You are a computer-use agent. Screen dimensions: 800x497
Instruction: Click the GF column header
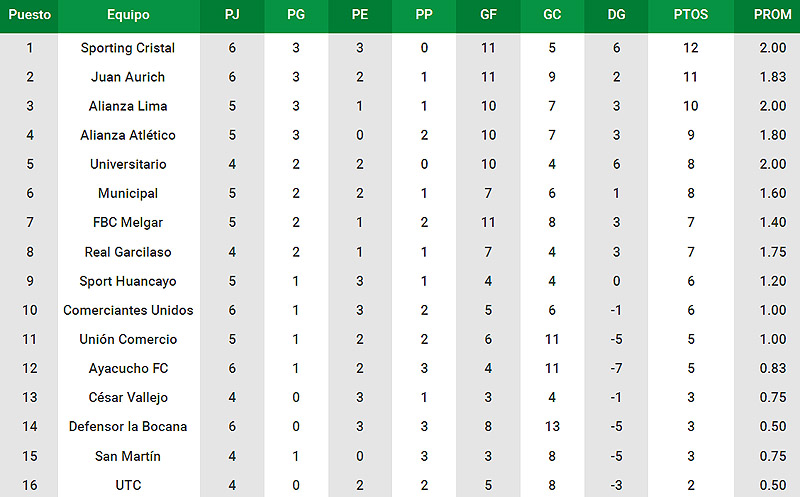488,14
